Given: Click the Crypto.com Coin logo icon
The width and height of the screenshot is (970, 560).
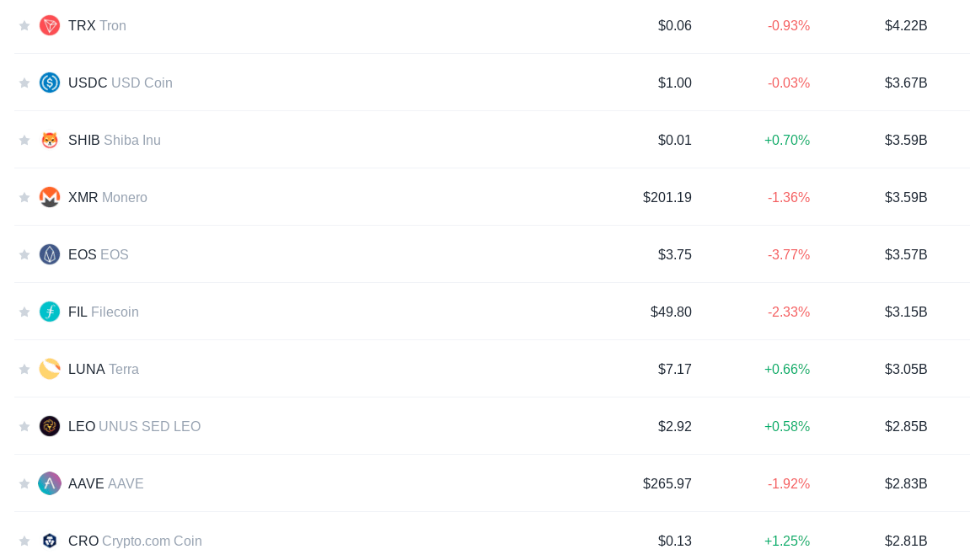Looking at the screenshot, I should click(x=50, y=541).
